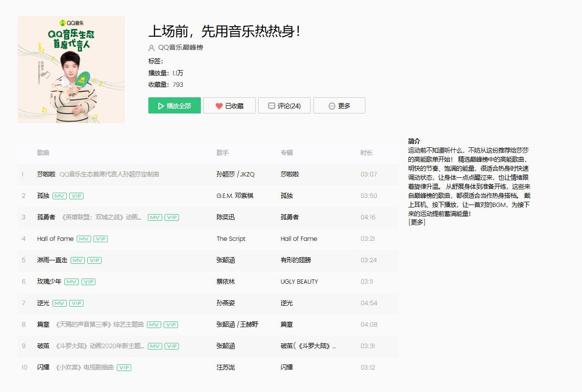Open artist G.E.M. 邓紫棋
Viewport: 582px width, 392px height.
235,196
